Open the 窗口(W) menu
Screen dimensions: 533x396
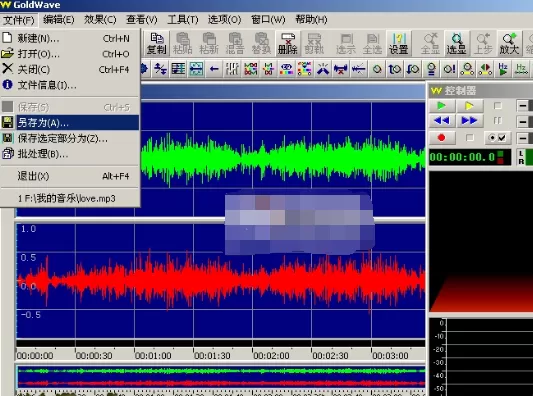268,20
